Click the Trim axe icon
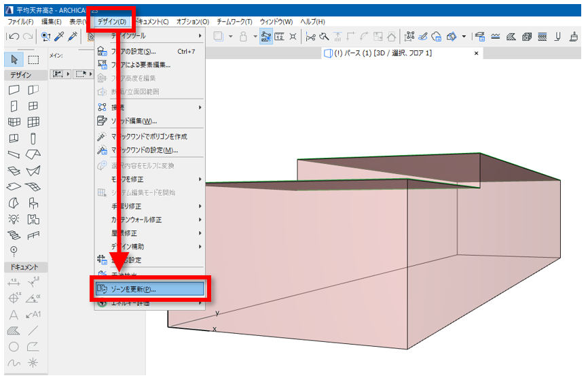 tap(324, 37)
